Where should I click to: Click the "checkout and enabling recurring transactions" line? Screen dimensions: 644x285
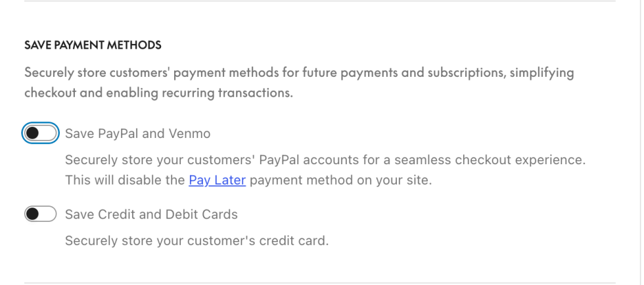pos(158,93)
